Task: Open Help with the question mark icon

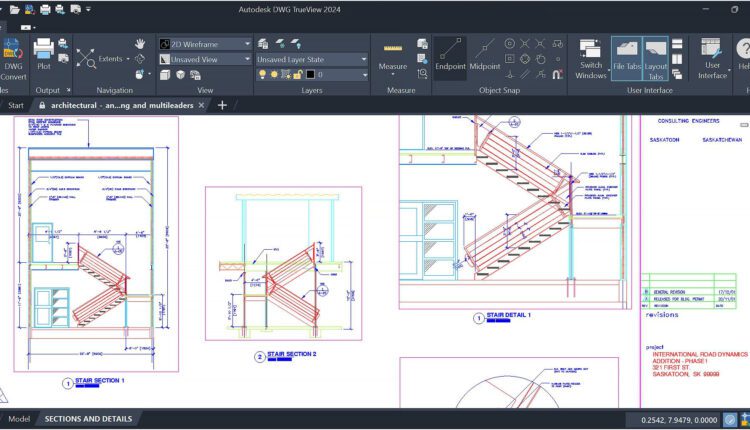Action: pos(743,49)
